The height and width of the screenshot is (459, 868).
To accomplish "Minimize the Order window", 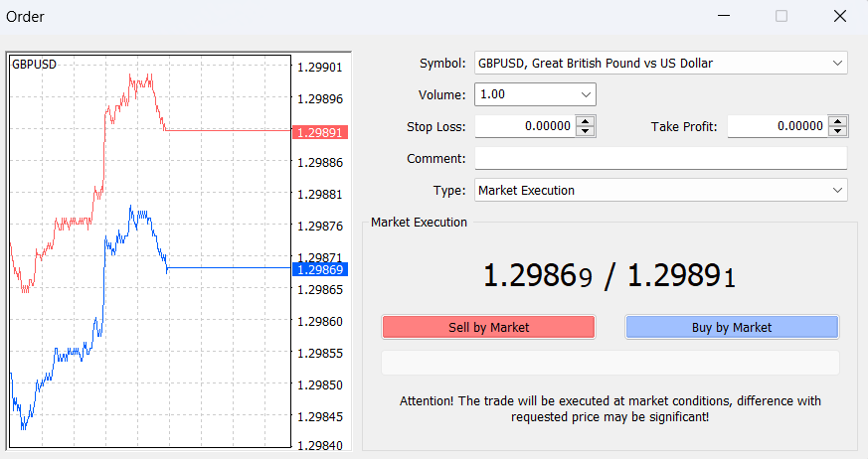I will pos(724,16).
